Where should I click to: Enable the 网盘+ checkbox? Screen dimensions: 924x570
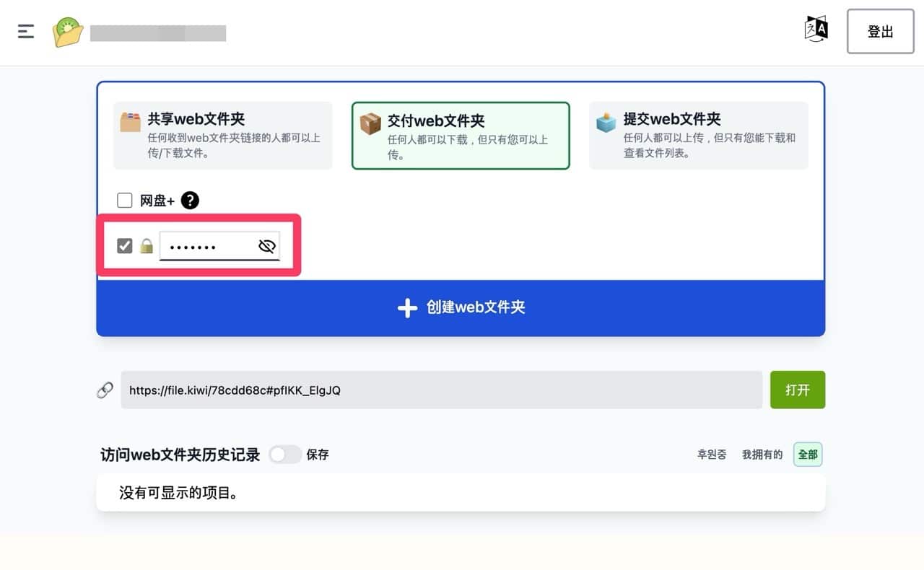[x=124, y=200]
